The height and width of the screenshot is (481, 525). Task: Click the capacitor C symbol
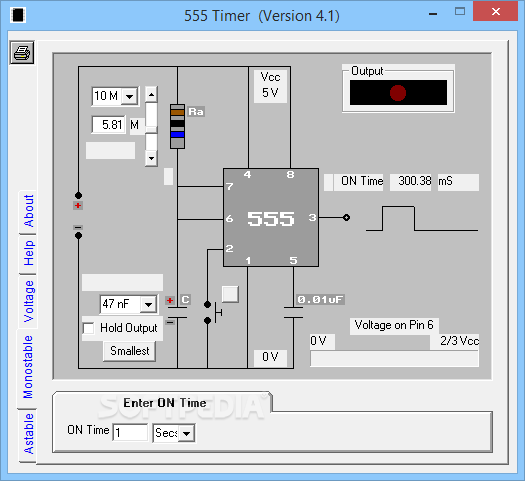(x=177, y=312)
